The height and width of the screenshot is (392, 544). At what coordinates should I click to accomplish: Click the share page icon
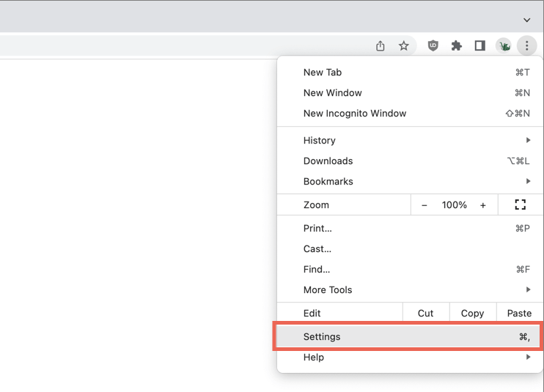click(x=381, y=46)
